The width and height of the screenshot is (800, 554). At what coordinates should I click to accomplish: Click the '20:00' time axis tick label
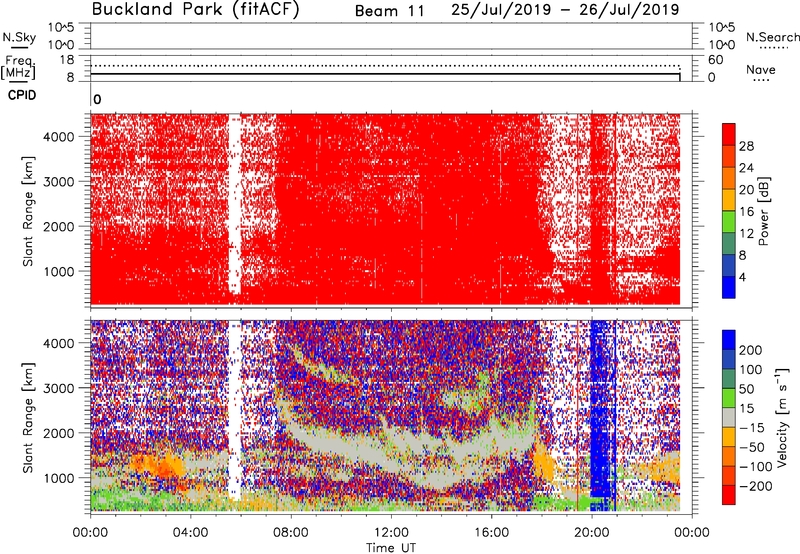point(591,533)
